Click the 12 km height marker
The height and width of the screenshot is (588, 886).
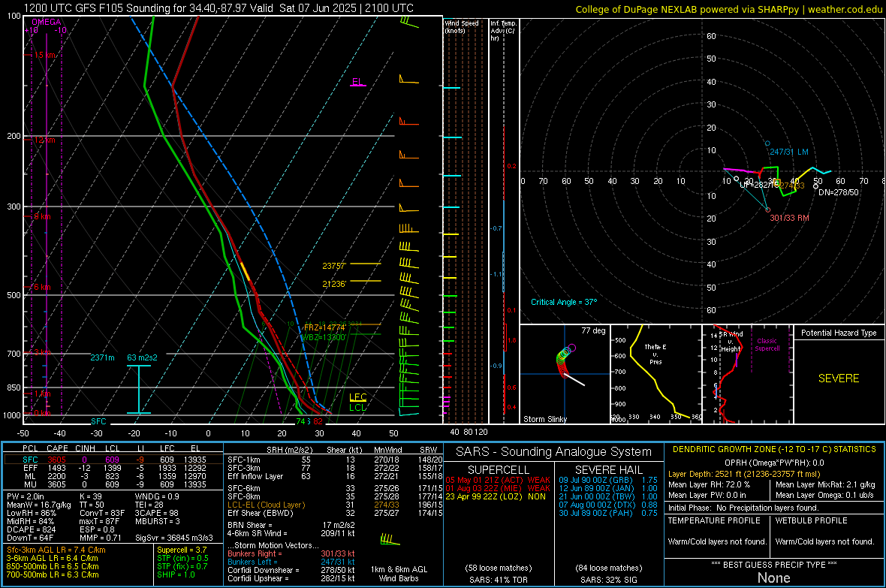click(x=44, y=140)
